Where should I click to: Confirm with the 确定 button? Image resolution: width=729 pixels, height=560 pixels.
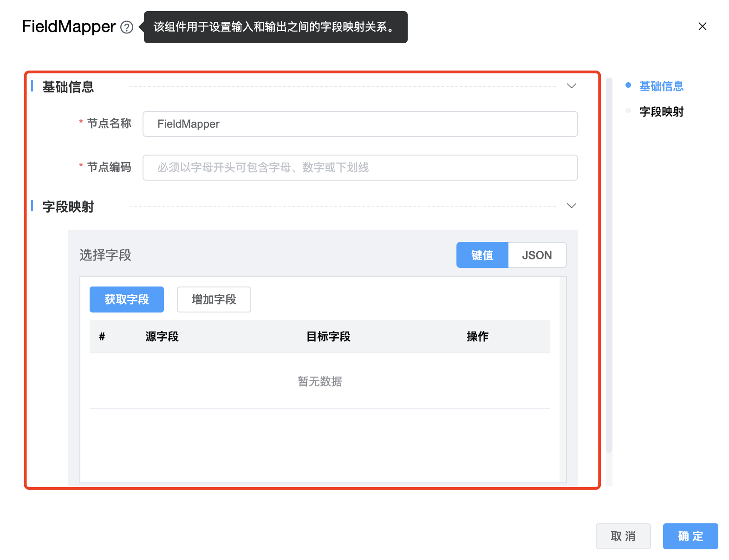690,536
